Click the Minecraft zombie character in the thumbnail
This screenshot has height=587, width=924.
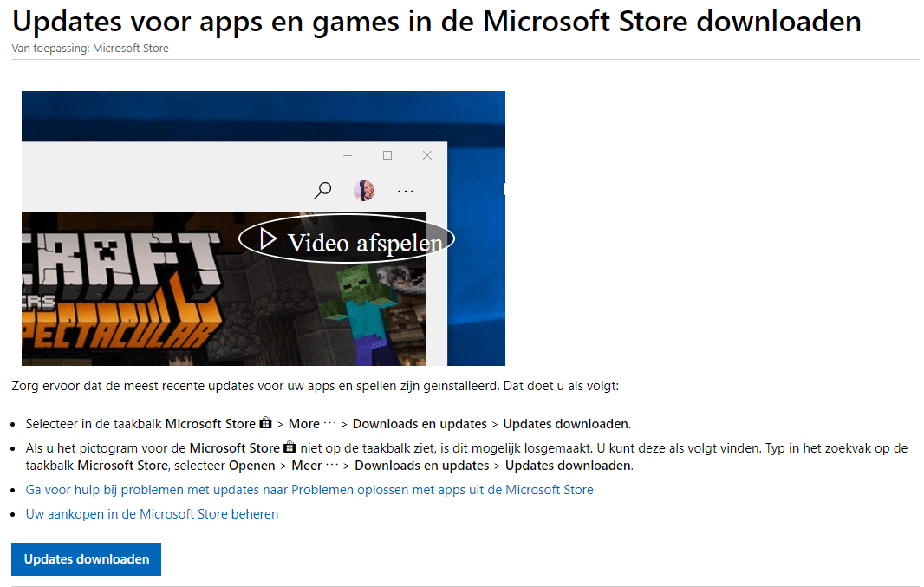[x=360, y=312]
